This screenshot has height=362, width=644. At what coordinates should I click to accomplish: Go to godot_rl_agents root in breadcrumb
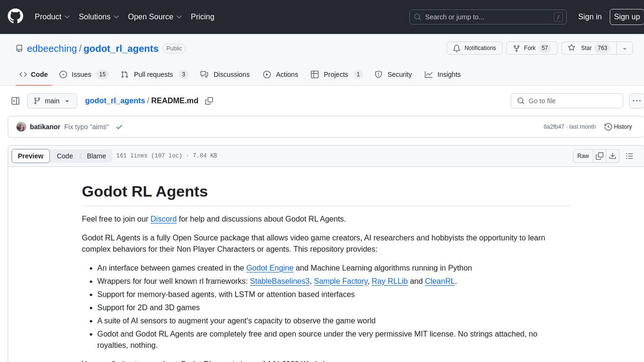[115, 101]
